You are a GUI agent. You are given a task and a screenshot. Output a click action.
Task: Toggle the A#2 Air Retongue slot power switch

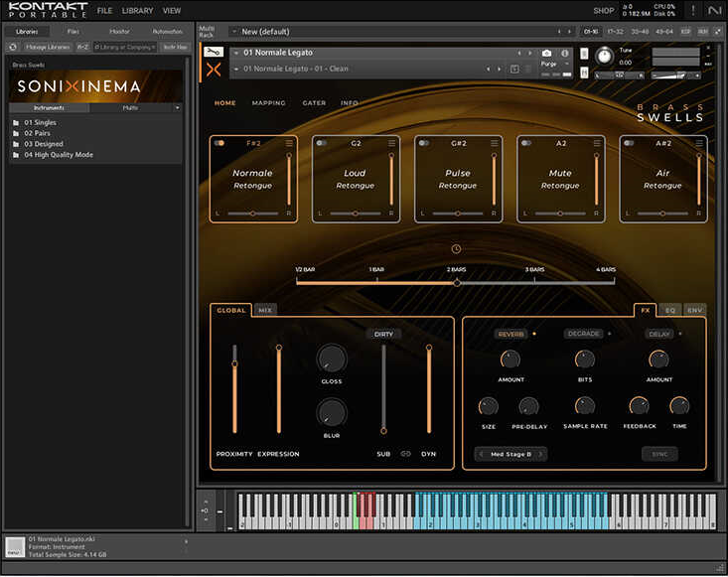click(629, 143)
